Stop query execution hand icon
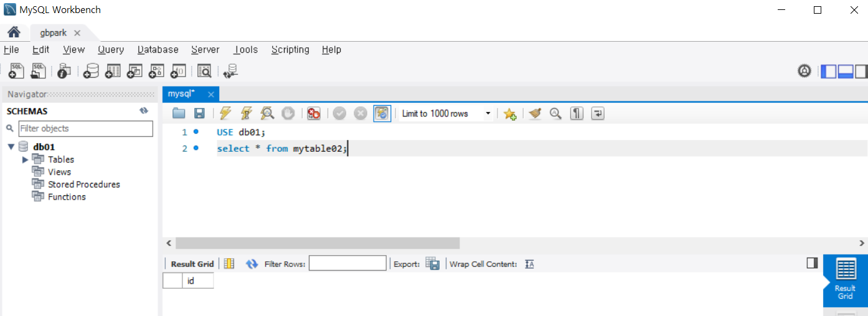868x316 pixels. tap(288, 113)
